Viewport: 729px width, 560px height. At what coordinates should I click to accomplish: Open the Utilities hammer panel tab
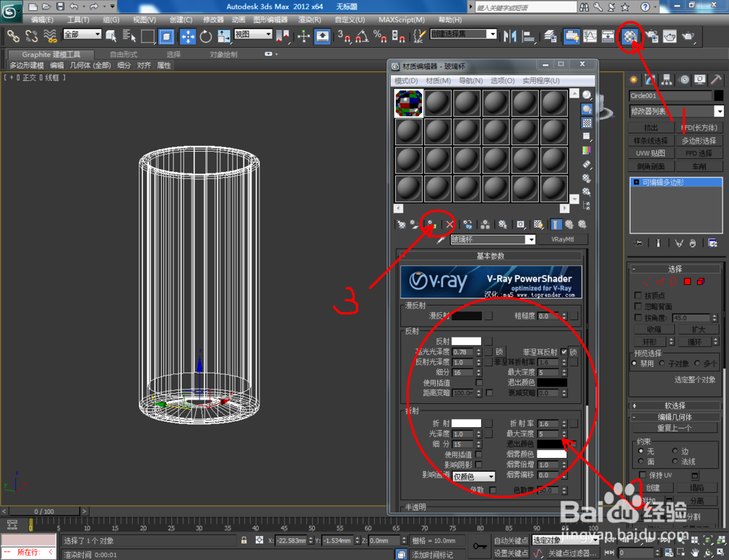[716, 79]
